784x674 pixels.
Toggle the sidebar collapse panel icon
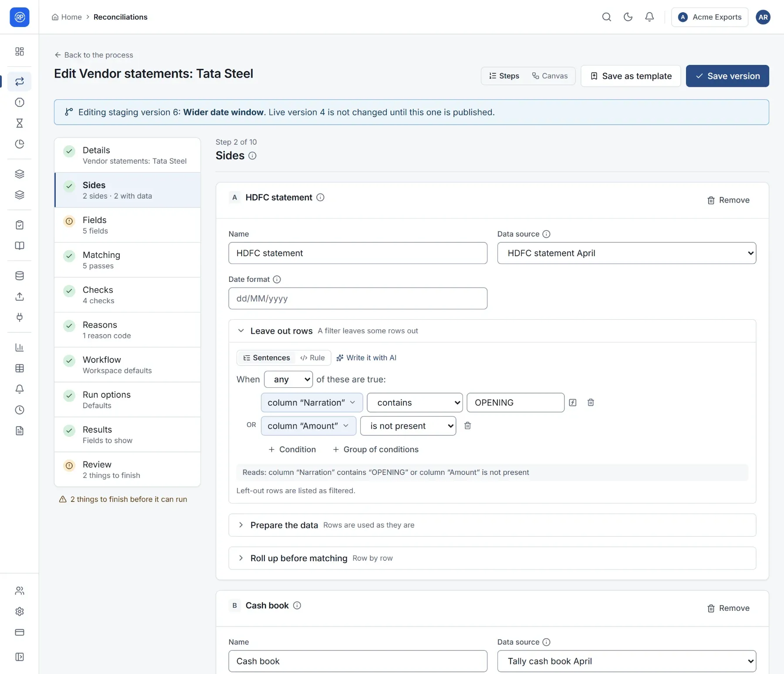click(x=20, y=657)
